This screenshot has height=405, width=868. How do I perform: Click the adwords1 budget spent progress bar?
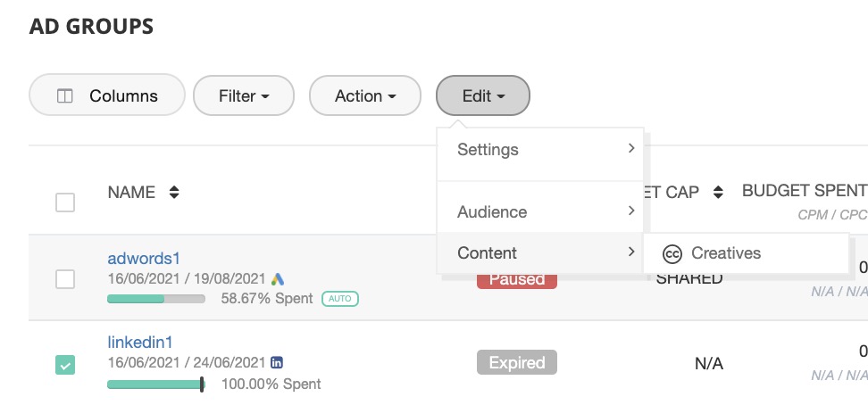tap(156, 299)
